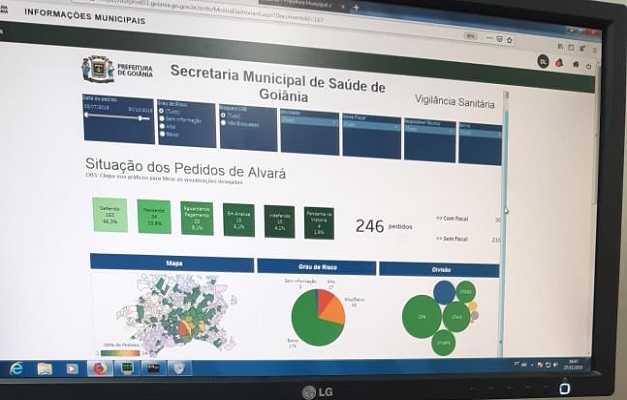
Task: Open the Nome Fiscal filter dropdown
Action: [x=371, y=126]
